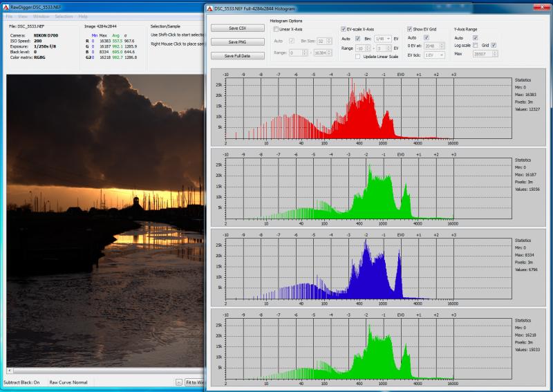Click the red channel histogram plot
This screenshot has width=553, height=392.
[x=368, y=108]
